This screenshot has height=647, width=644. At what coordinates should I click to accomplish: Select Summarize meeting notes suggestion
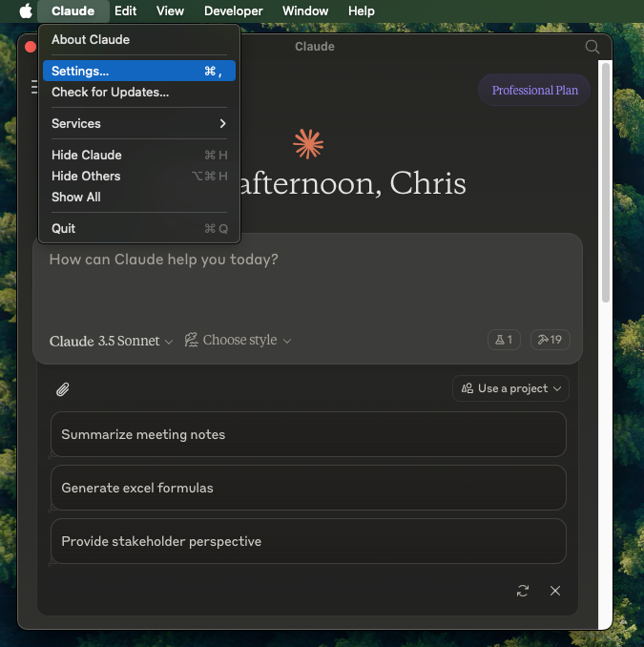(308, 434)
